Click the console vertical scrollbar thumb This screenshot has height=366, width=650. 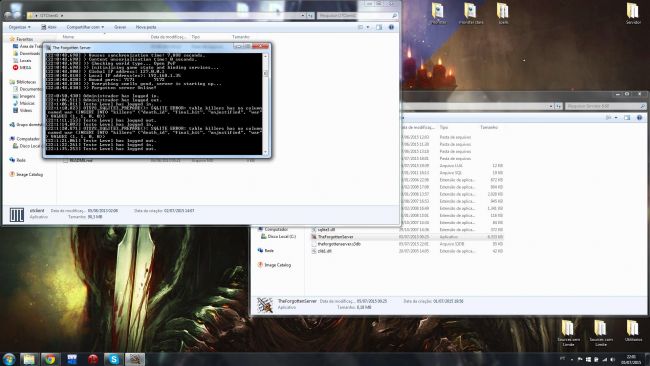tap(265, 73)
